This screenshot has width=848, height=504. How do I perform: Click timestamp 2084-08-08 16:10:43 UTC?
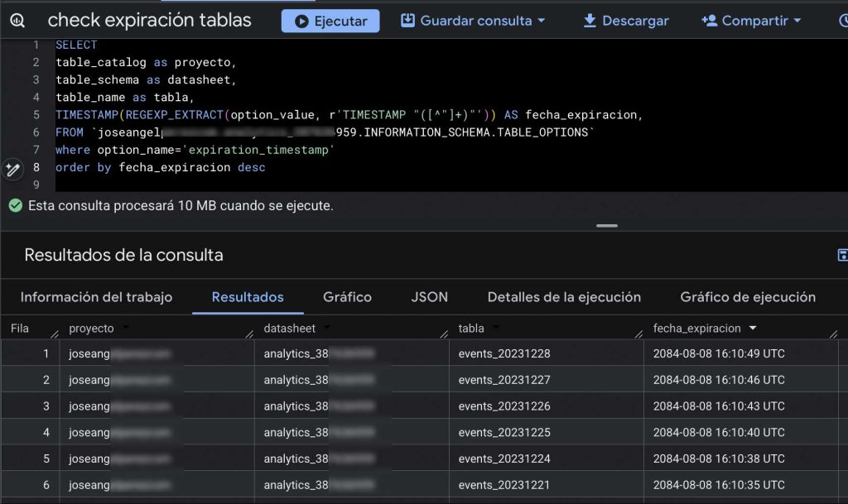click(719, 406)
